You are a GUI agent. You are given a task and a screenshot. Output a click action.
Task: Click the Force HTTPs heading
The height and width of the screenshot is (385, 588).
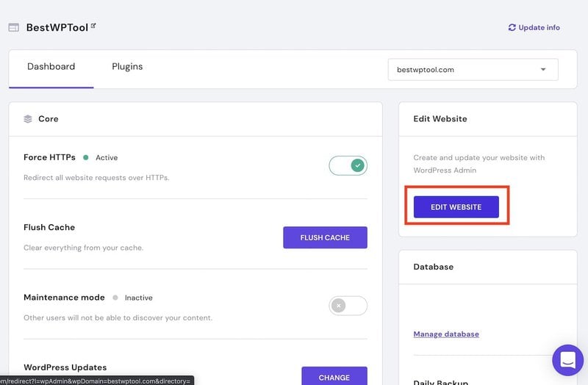point(49,157)
